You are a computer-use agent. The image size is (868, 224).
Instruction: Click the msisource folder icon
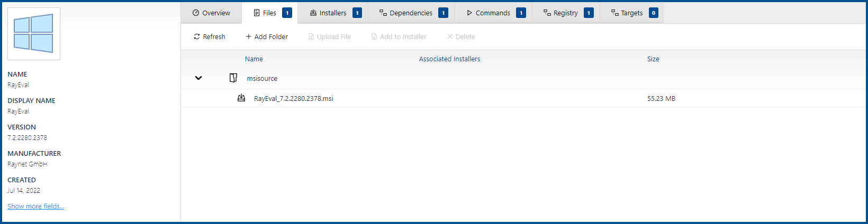[x=233, y=78]
